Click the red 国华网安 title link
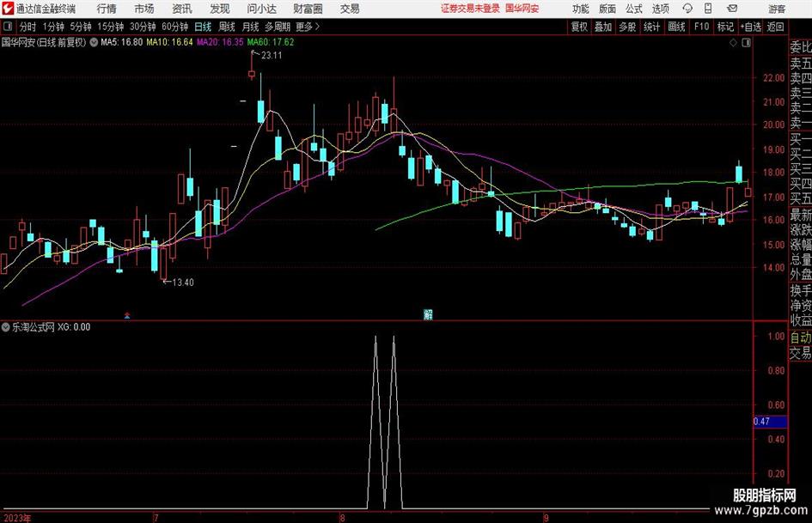The height and width of the screenshot is (523, 812). pos(522,9)
